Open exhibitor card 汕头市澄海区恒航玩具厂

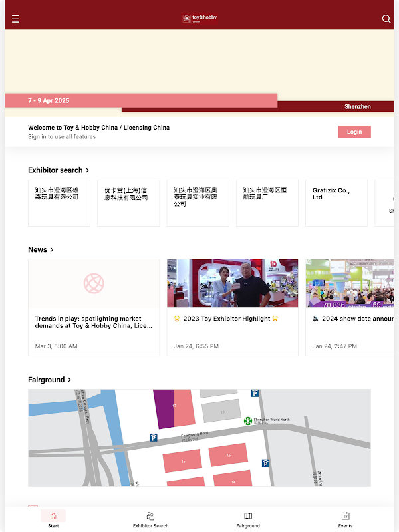pos(267,203)
